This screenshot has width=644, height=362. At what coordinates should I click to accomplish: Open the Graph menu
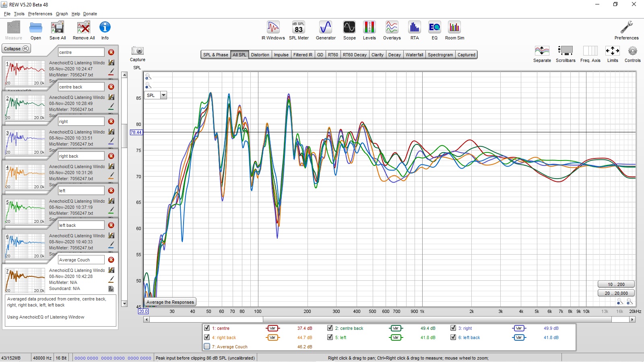pos(62,14)
